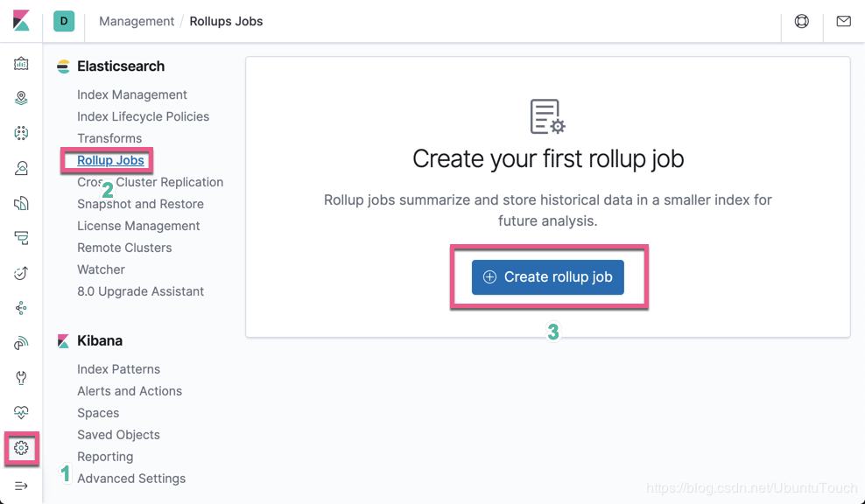Open Dev Tools wrench icon
This screenshot has width=865, height=504.
point(21,378)
